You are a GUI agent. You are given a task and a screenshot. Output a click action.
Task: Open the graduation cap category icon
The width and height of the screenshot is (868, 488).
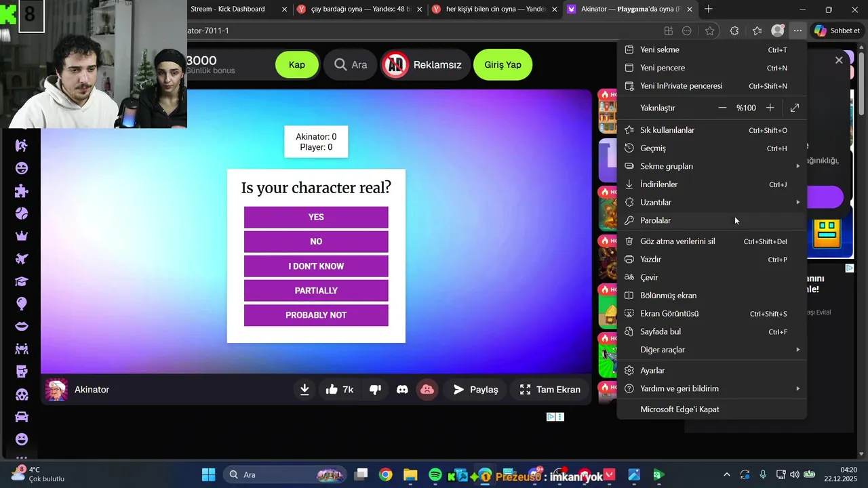(22, 281)
